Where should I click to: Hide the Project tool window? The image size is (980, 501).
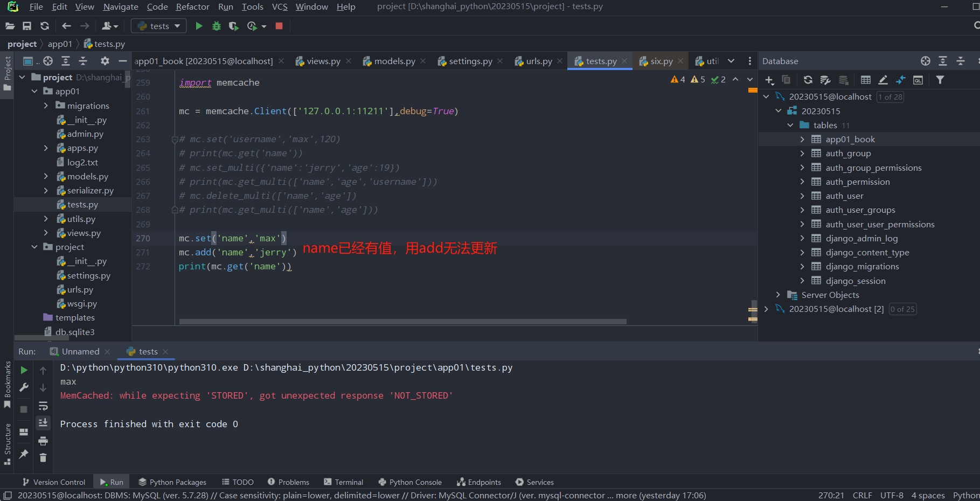pos(123,61)
